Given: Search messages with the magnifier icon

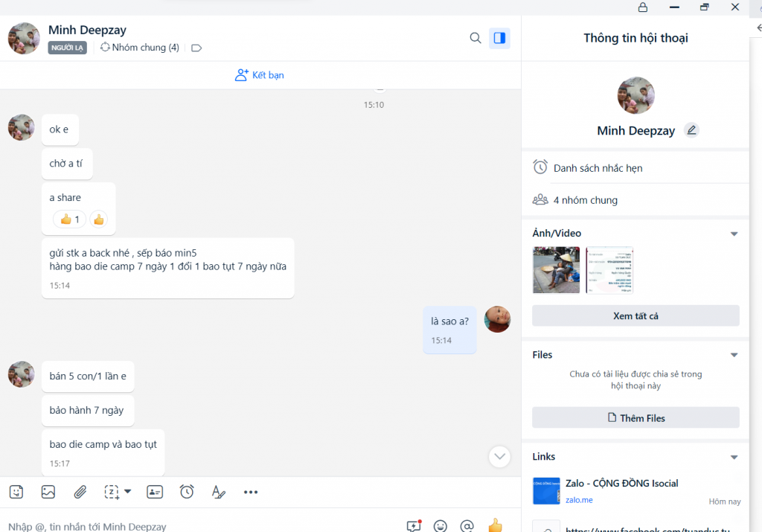Looking at the screenshot, I should pos(476,38).
